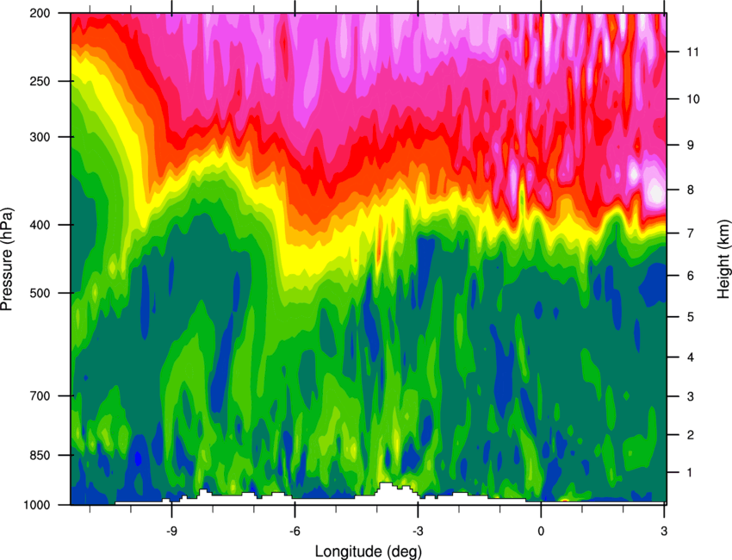Image resolution: width=732 pixels, height=560 pixels.
Task: Select the 850 pressure tick label
Action: coord(40,456)
